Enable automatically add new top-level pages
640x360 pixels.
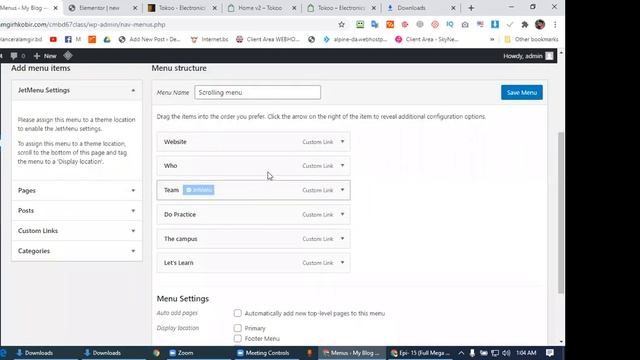(x=238, y=313)
